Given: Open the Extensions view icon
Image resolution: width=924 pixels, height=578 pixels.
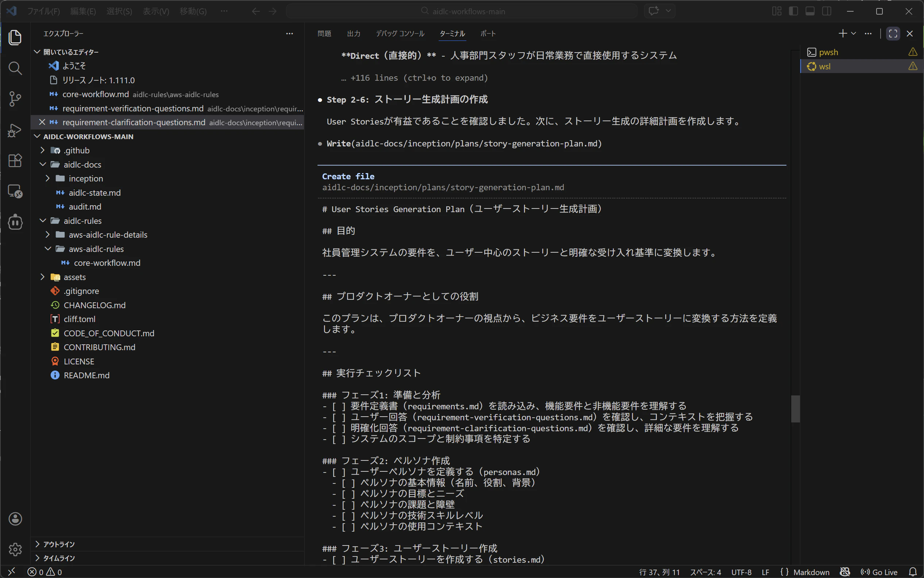Looking at the screenshot, I should (x=15, y=161).
